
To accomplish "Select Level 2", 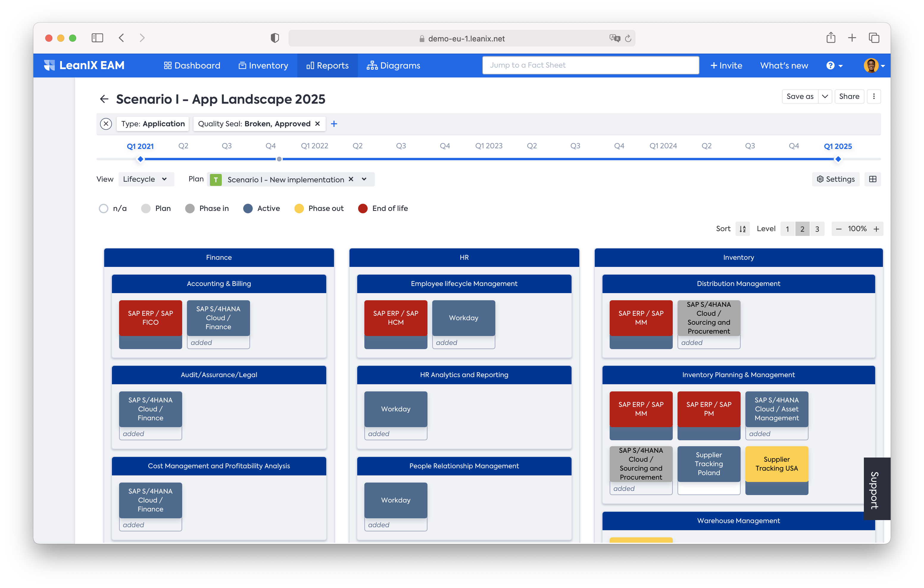I will [x=802, y=229].
